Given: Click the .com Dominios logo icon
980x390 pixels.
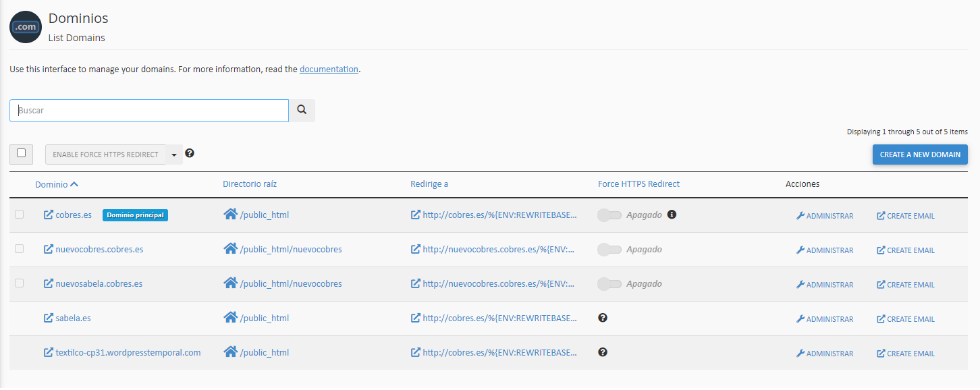Looking at the screenshot, I should 26,27.
